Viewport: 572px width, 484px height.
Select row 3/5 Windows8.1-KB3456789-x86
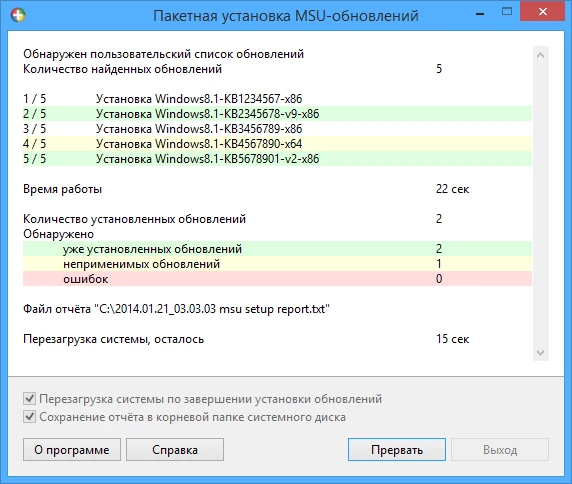(277, 128)
